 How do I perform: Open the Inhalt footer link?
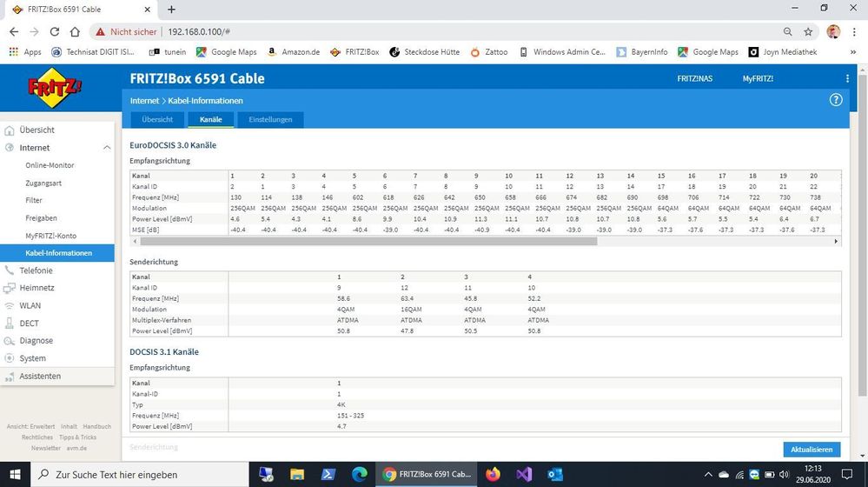coord(69,427)
